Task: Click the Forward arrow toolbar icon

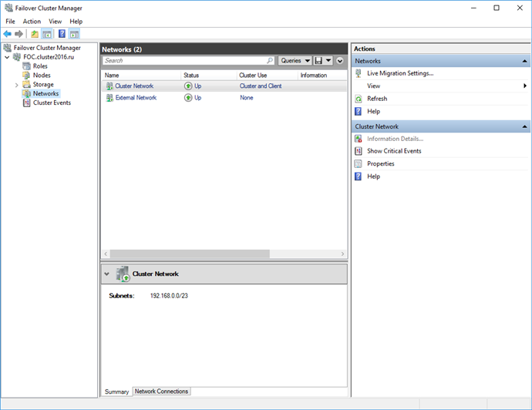Action: tap(19, 34)
